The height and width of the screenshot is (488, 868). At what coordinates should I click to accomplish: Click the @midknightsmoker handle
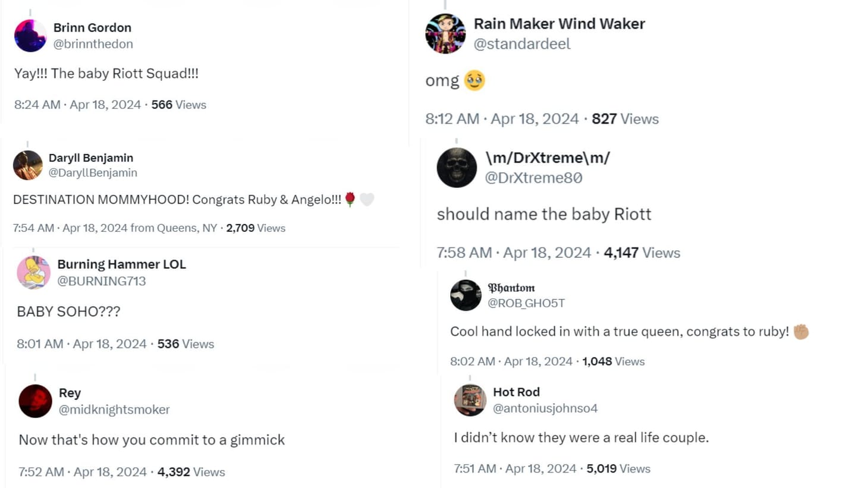(x=114, y=410)
